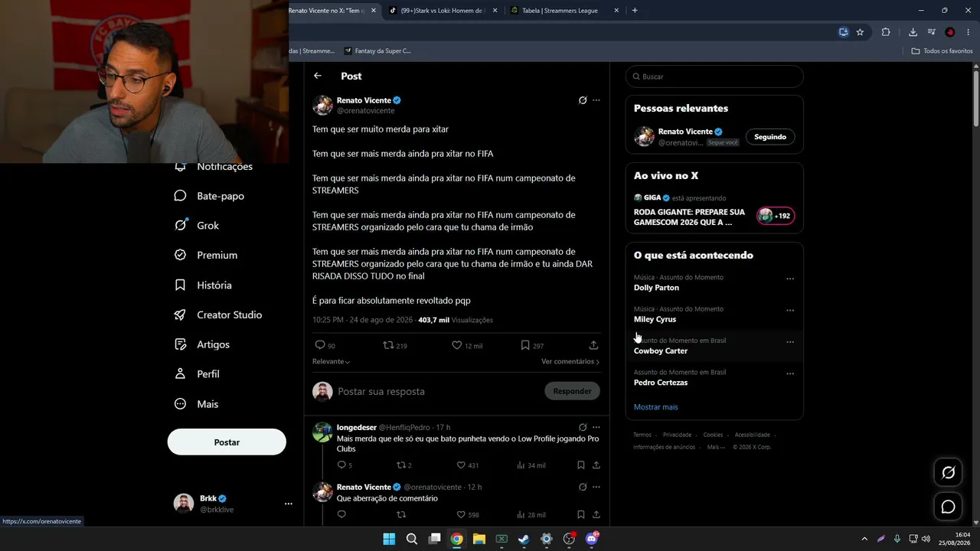Bookmark the main post with 297 saves
The image size is (980, 551).
pyautogui.click(x=525, y=345)
